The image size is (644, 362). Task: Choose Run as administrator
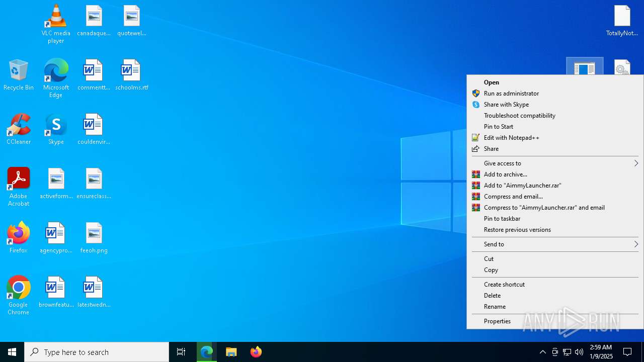[555, 94]
